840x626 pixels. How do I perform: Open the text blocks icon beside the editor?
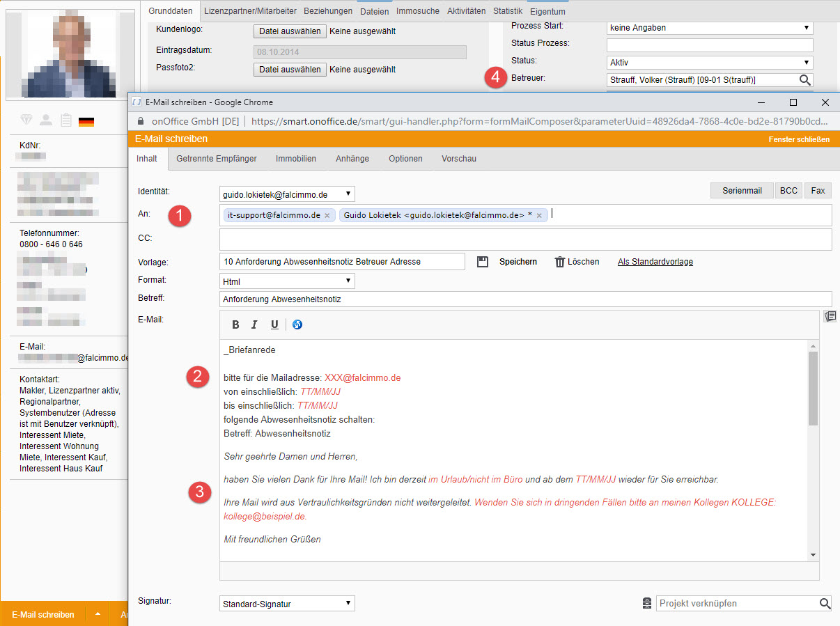click(830, 316)
